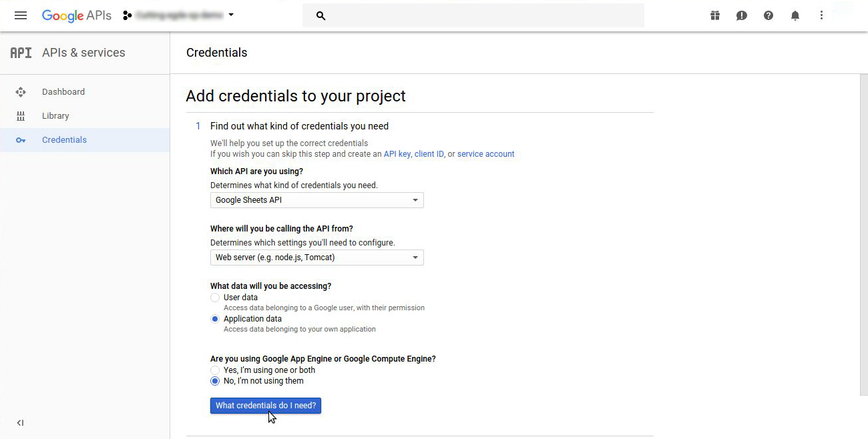Click the search magnifier icon
868x439 pixels.
pos(320,15)
